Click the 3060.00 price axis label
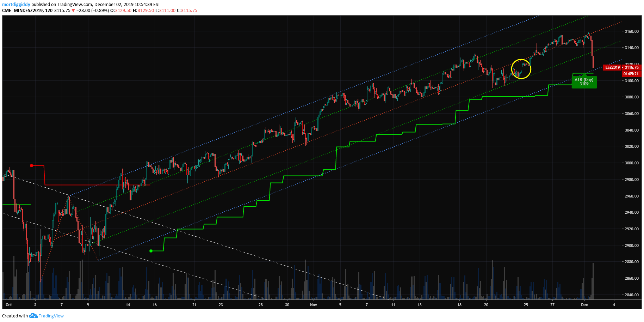 [x=632, y=114]
